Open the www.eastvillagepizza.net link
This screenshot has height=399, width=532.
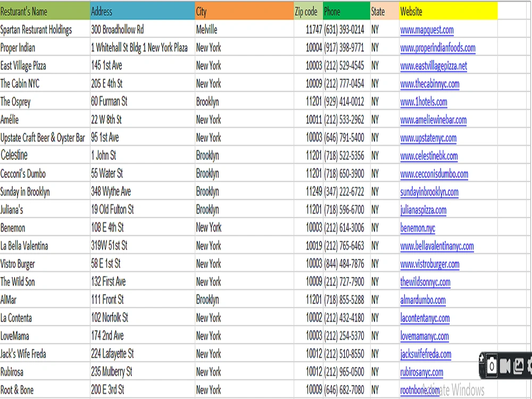pyautogui.click(x=434, y=66)
